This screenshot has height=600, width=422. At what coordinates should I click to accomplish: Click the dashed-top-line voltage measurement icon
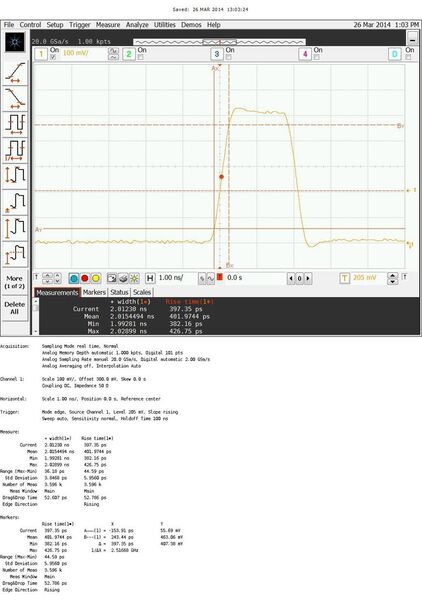click(x=15, y=254)
